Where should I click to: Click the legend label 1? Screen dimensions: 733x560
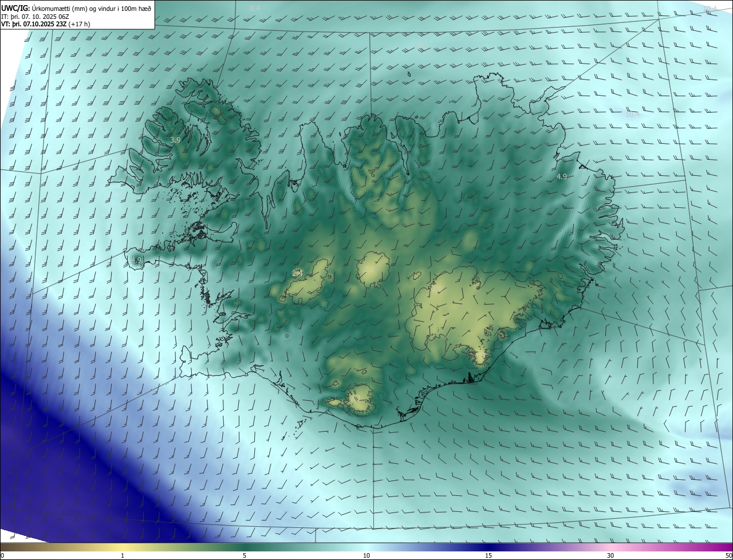point(123,556)
